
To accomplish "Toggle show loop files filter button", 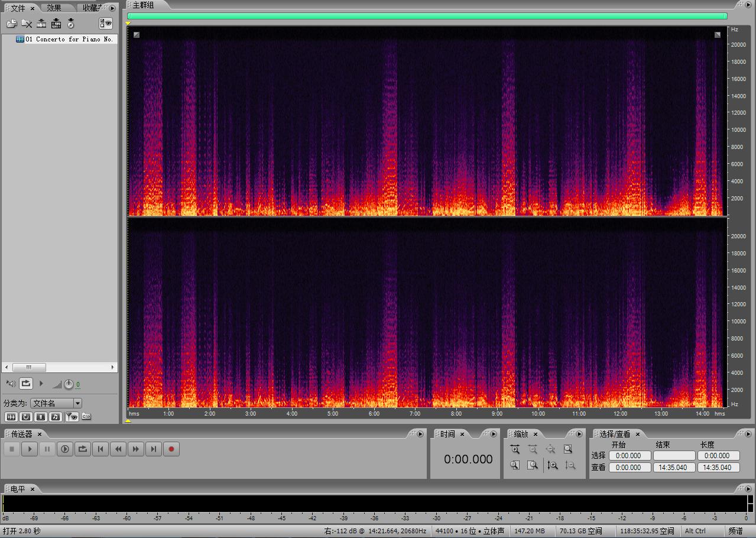I will pos(26,417).
